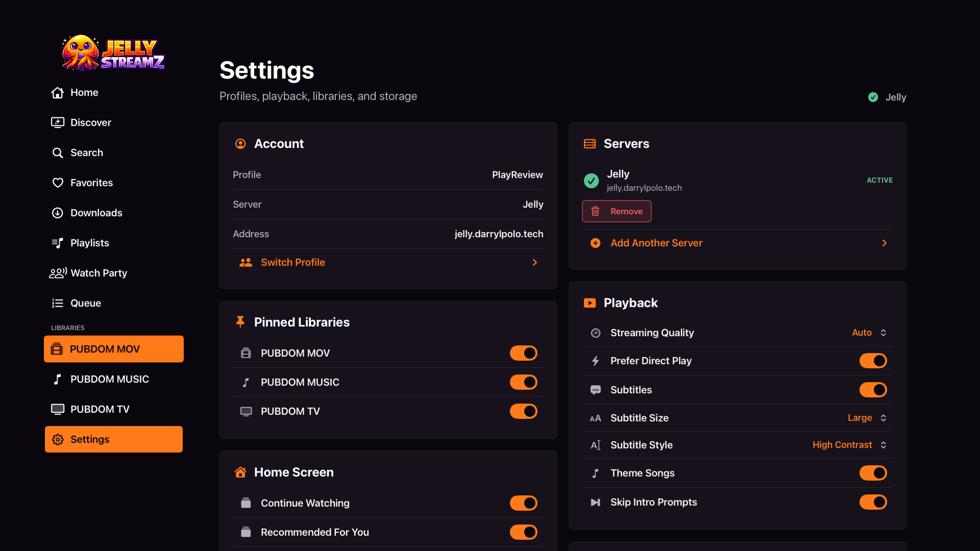Viewport: 980px width, 551px height.
Task: Open Downloads page in sidebar
Action: tap(114, 213)
